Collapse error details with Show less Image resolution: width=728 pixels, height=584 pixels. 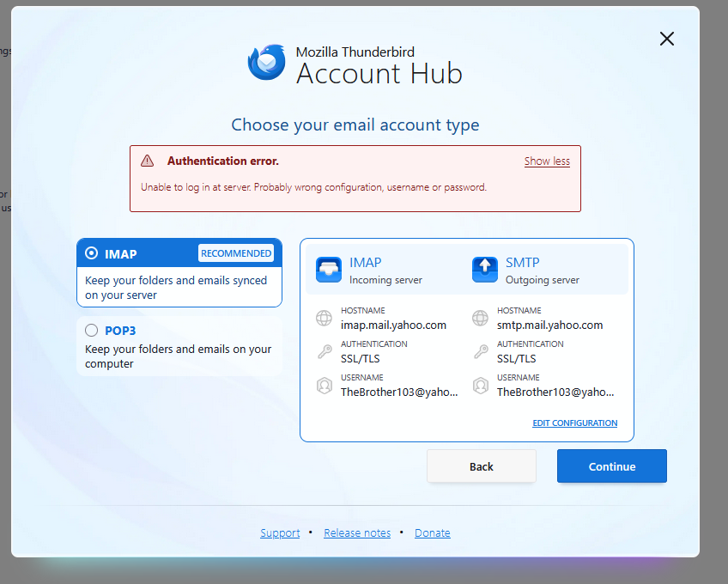pyautogui.click(x=547, y=161)
